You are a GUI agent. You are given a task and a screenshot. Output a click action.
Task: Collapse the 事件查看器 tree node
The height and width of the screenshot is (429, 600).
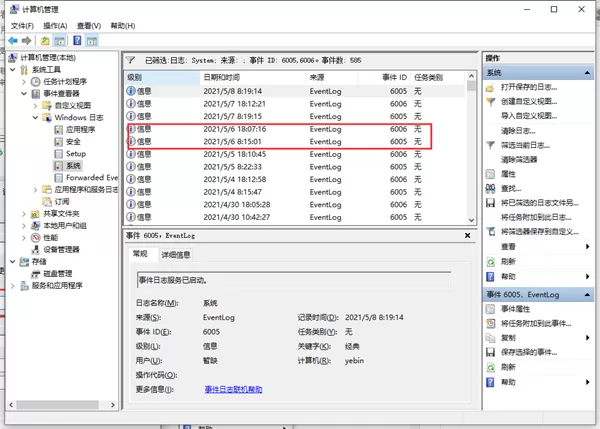(x=24, y=93)
